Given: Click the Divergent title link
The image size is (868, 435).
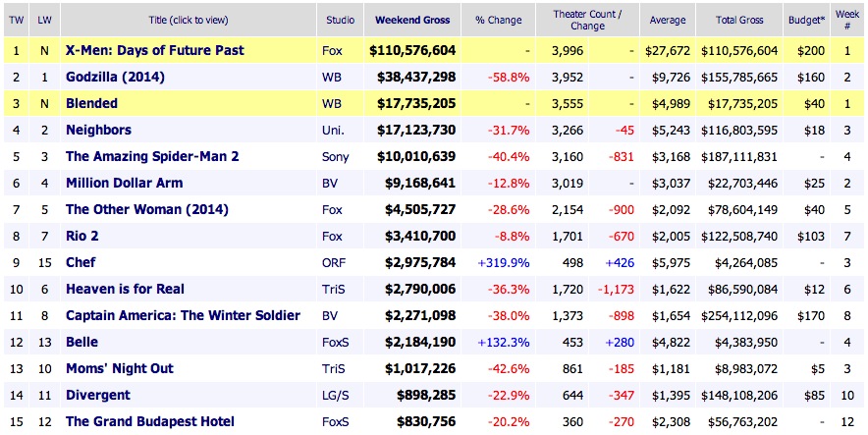Looking at the screenshot, I should [x=98, y=395].
